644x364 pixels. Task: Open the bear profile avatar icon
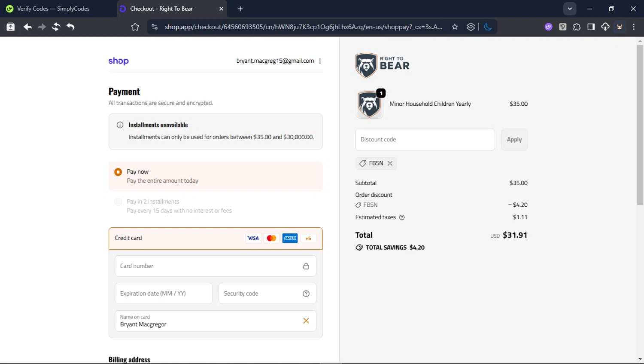[620, 27]
